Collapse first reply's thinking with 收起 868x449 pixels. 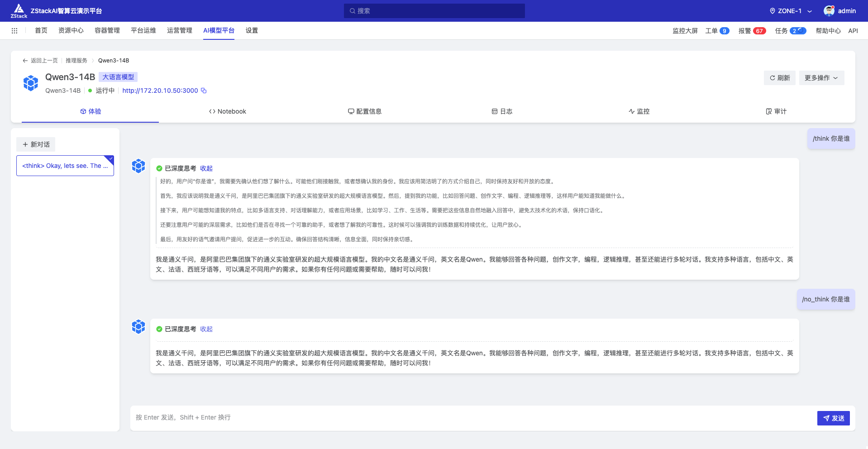pos(206,168)
